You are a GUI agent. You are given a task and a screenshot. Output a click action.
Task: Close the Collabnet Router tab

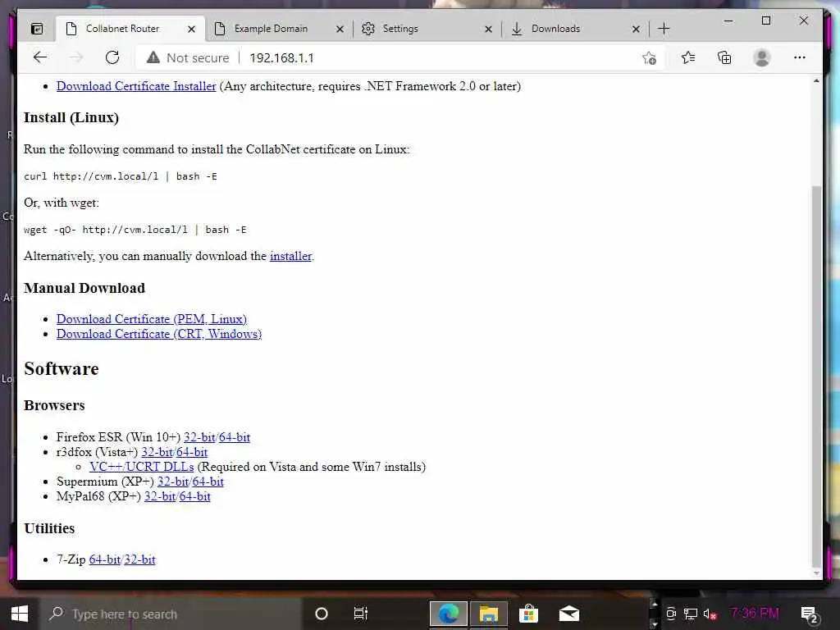tap(191, 29)
